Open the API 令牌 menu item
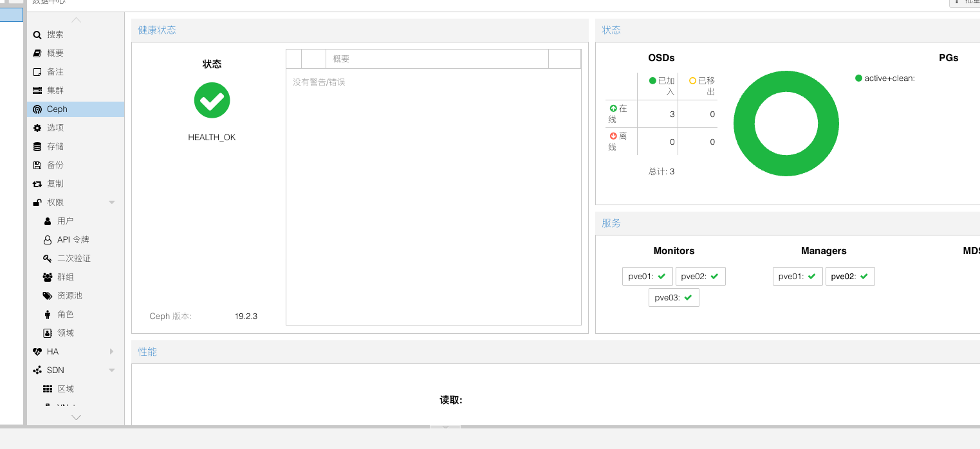 coord(73,240)
